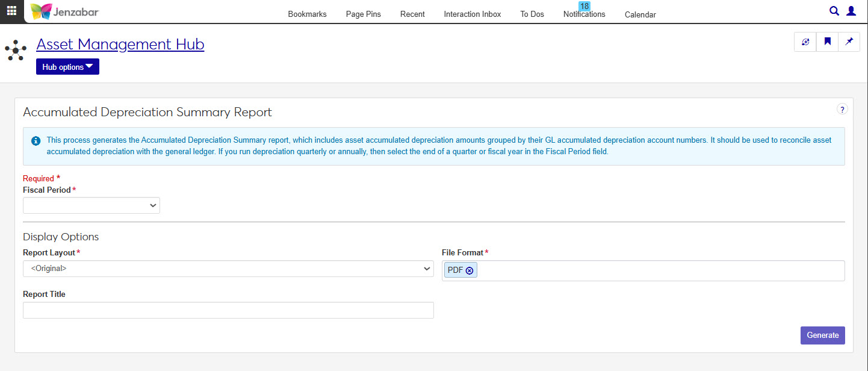Expand the Hub options dropdown

(x=67, y=67)
